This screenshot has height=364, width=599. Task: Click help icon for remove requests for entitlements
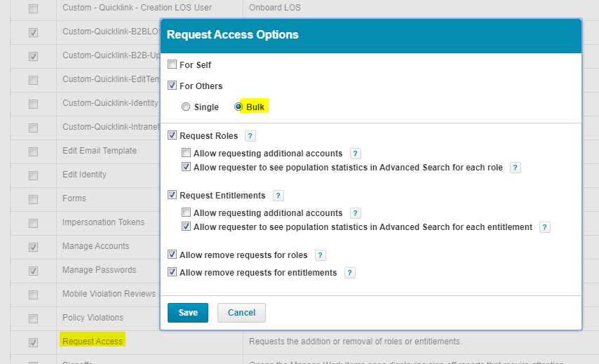(x=350, y=273)
